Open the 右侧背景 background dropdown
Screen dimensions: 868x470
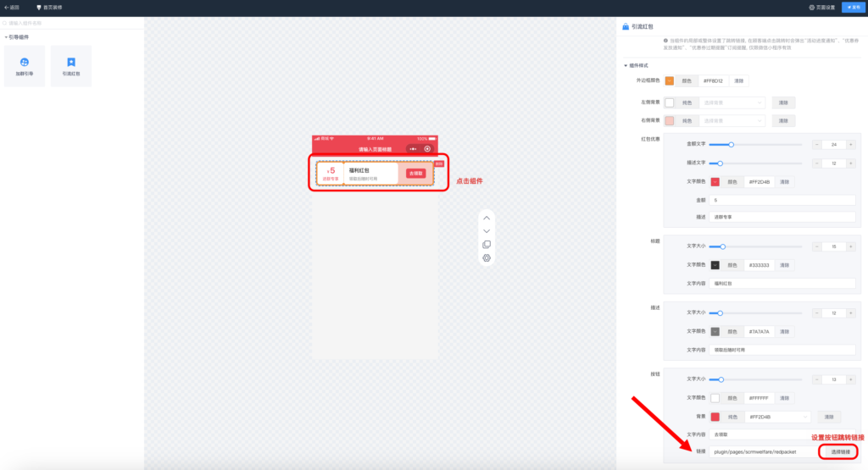coord(733,121)
